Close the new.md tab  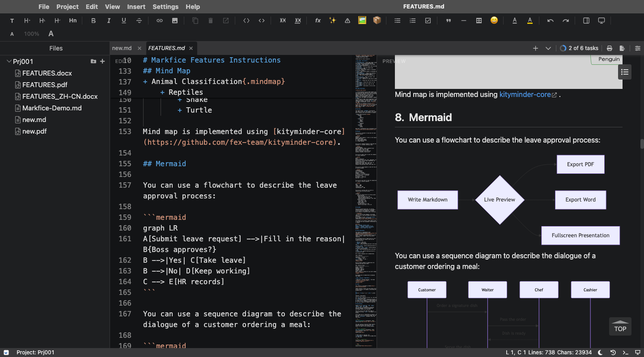pyautogui.click(x=140, y=48)
